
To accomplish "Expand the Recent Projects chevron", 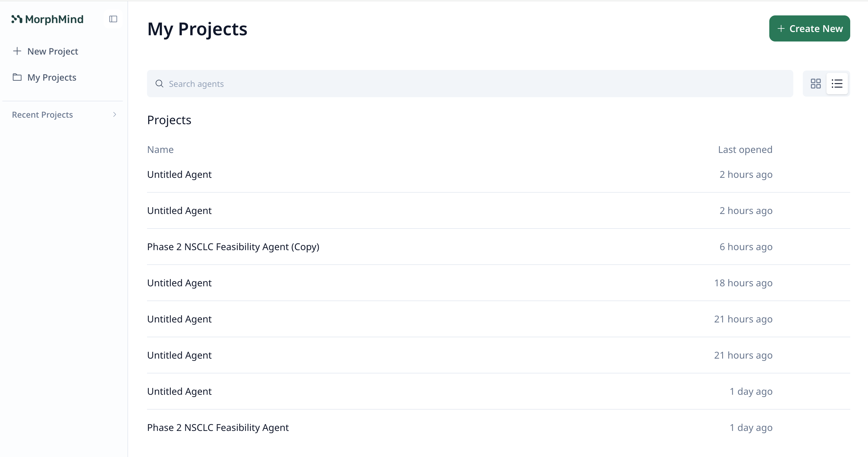I will pos(114,115).
